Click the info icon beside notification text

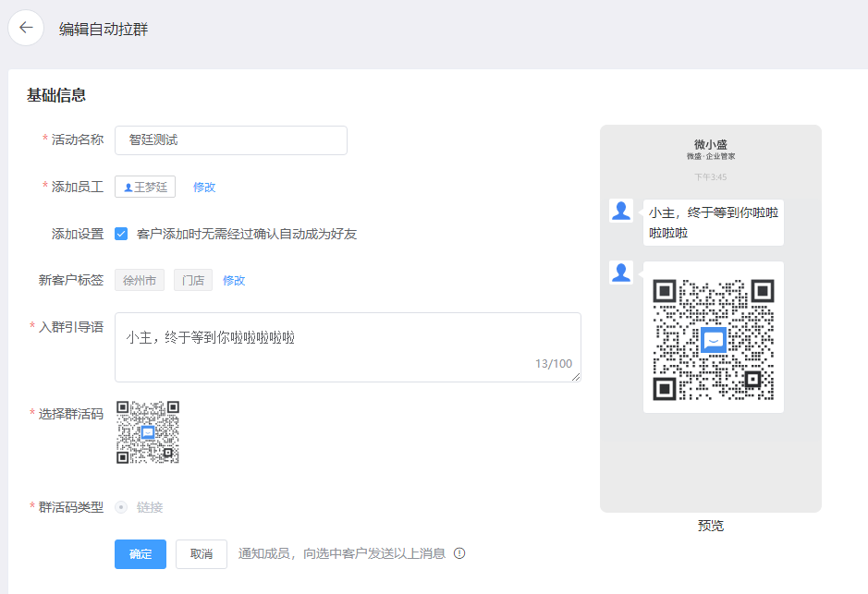tap(459, 553)
